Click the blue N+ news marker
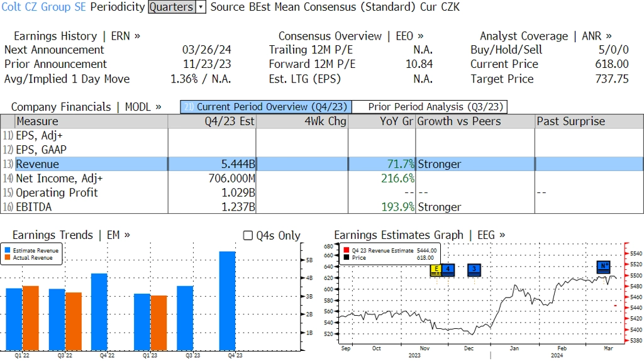 pos(603,267)
